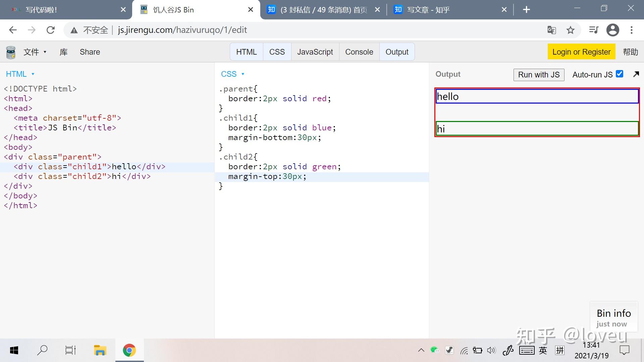This screenshot has height=362, width=644.
Task: Click the input method toggle showing 英
Action: 543,351
